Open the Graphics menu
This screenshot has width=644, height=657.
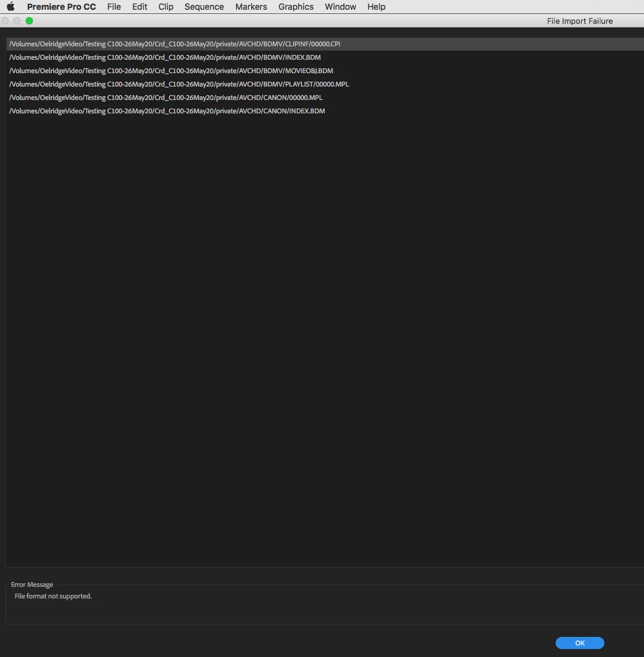[296, 7]
